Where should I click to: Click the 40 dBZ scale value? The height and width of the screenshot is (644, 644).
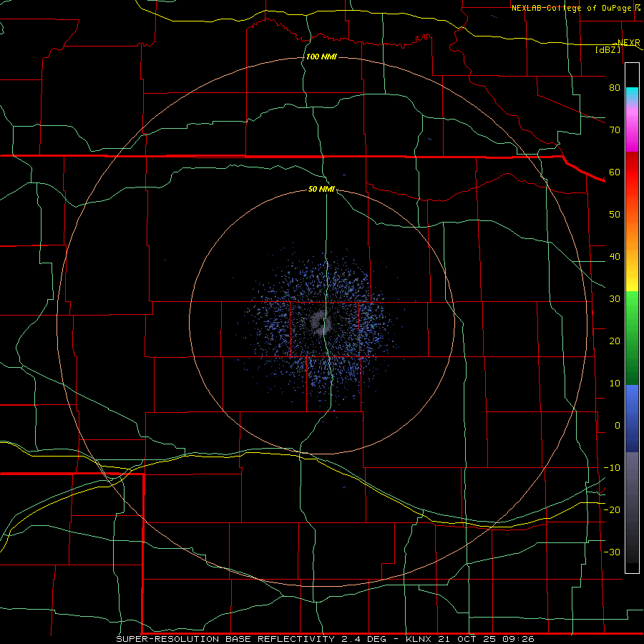coord(615,257)
